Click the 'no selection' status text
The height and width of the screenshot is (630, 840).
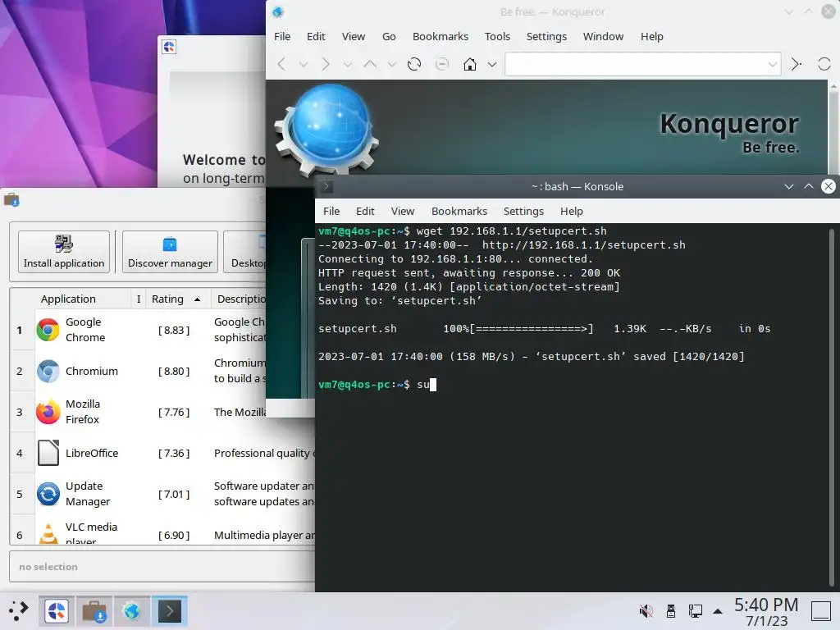tap(48, 567)
